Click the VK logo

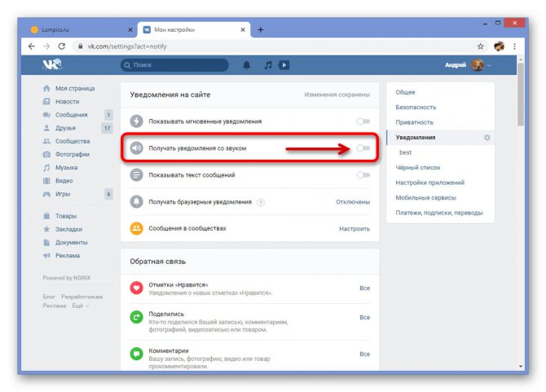52,64
